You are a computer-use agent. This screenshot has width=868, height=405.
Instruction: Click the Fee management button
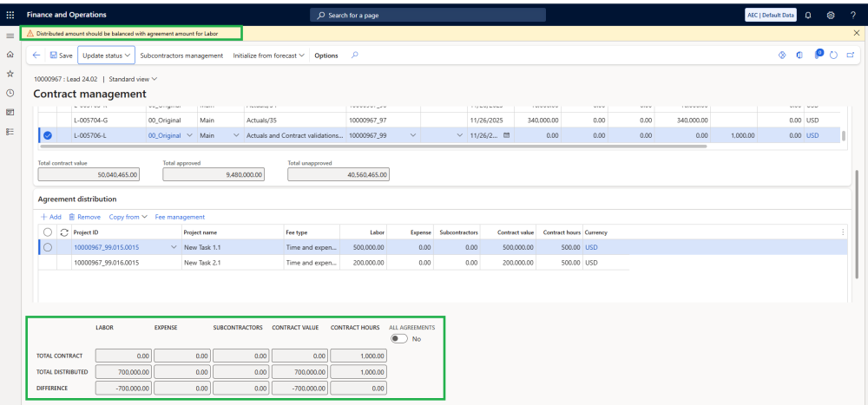[180, 217]
